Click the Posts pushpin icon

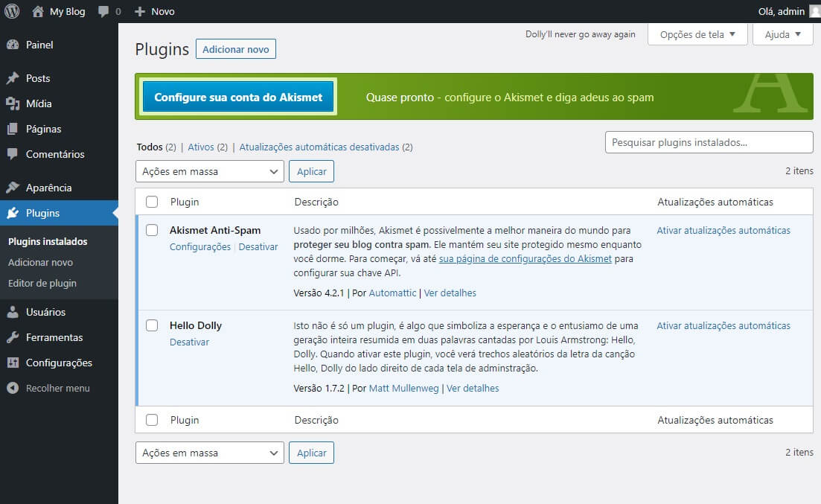coord(13,78)
